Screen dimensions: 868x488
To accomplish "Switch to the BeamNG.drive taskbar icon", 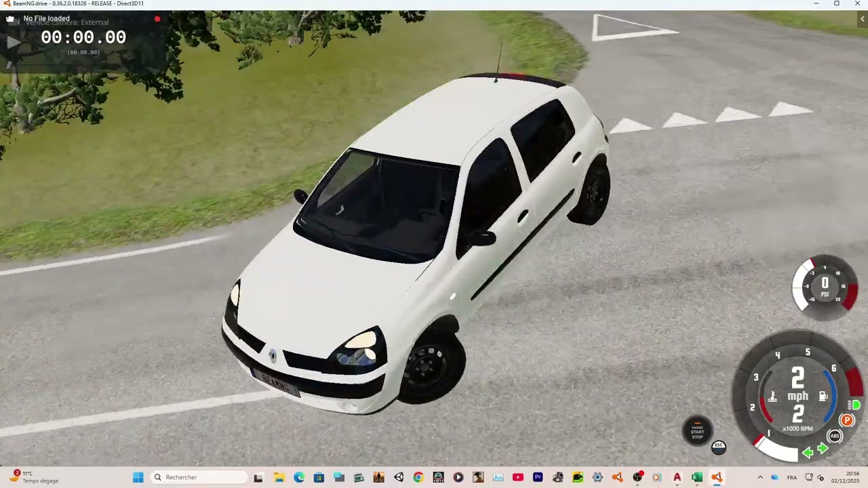I will point(717,477).
